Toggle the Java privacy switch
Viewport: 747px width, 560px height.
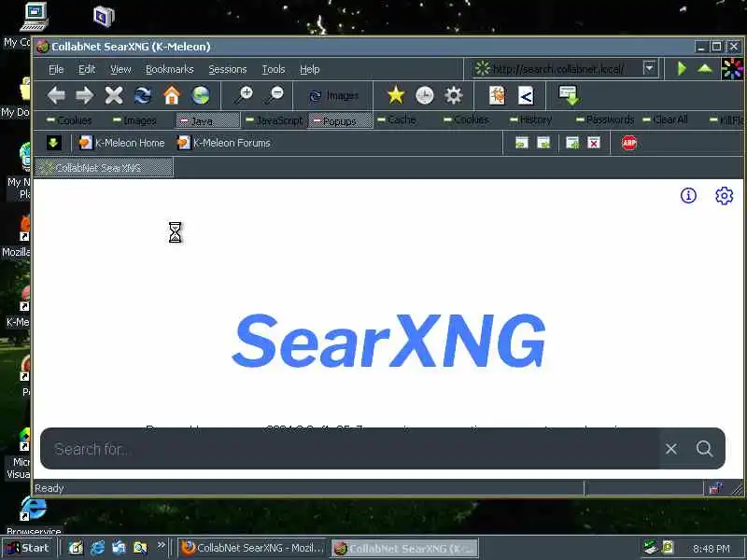(x=207, y=120)
